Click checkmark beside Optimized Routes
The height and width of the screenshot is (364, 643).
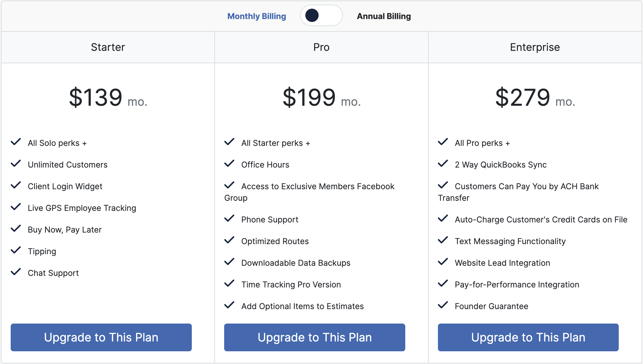229,240
